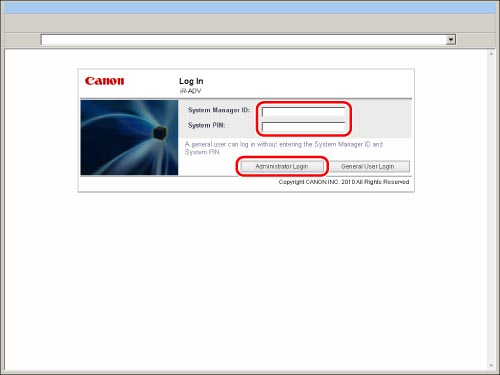Click the empty white page area below login panel
The height and width of the screenshot is (375, 500).
tap(246, 280)
